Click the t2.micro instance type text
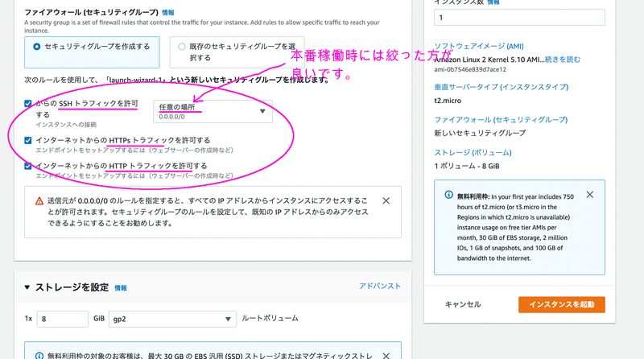Viewport: 644px width, 359px height. point(448,101)
